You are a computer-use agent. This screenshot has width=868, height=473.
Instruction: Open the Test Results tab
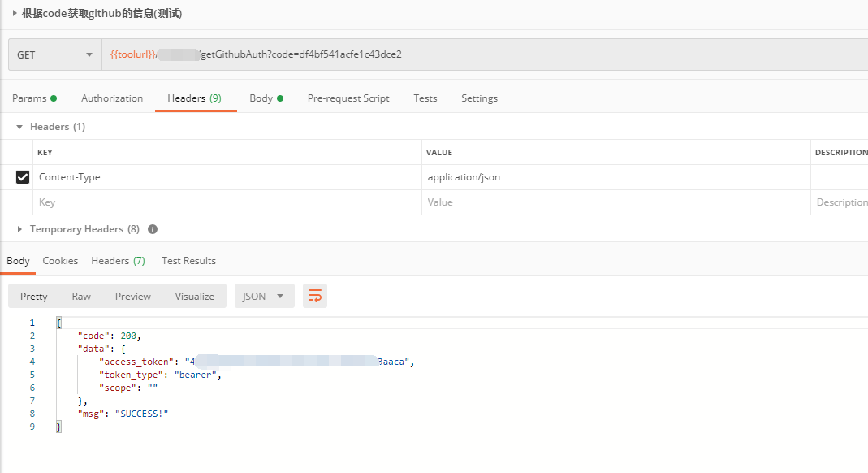point(188,260)
